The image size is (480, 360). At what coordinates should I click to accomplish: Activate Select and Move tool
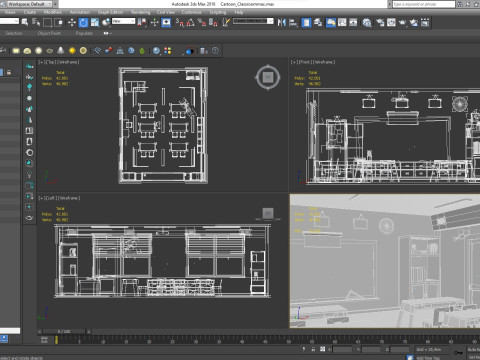pos(72,22)
